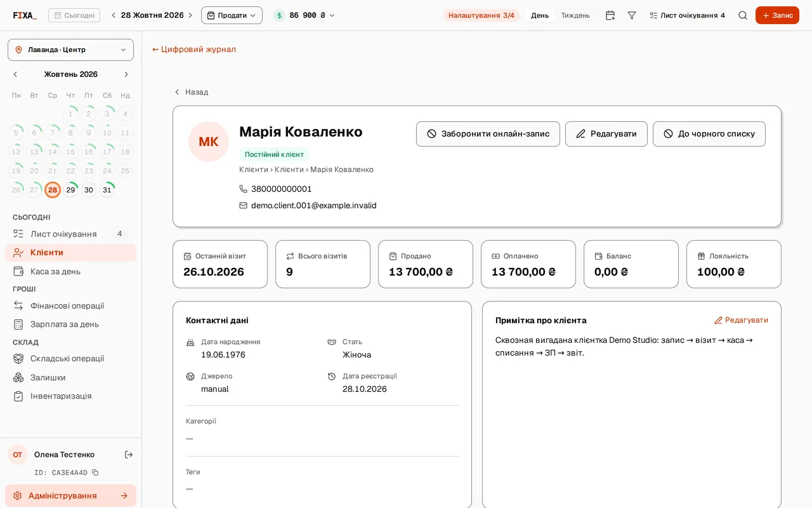This screenshot has height=508, width=812.
Task: Open Залишки in sidebar
Action: [70, 377]
